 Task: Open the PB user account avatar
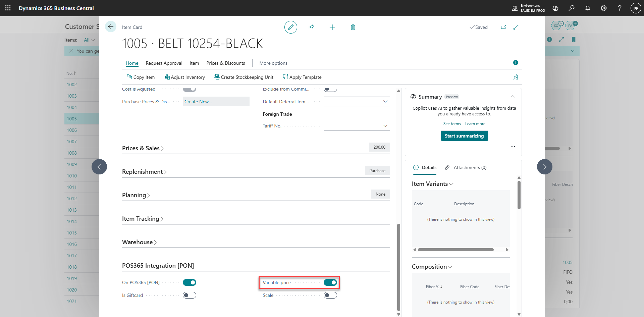[636, 8]
